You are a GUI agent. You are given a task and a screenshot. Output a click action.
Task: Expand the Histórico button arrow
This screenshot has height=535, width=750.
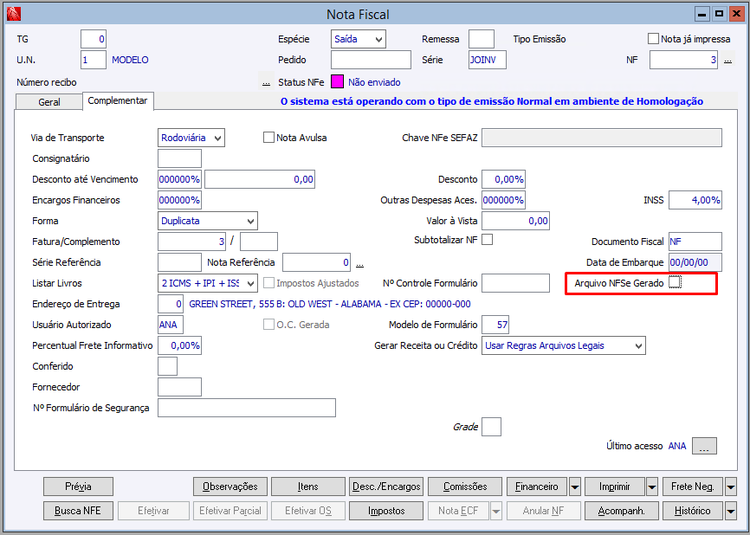pos(730,511)
